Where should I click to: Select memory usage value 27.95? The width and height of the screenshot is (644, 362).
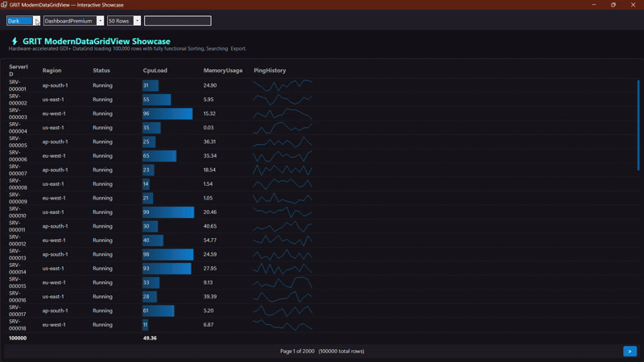[x=210, y=269]
